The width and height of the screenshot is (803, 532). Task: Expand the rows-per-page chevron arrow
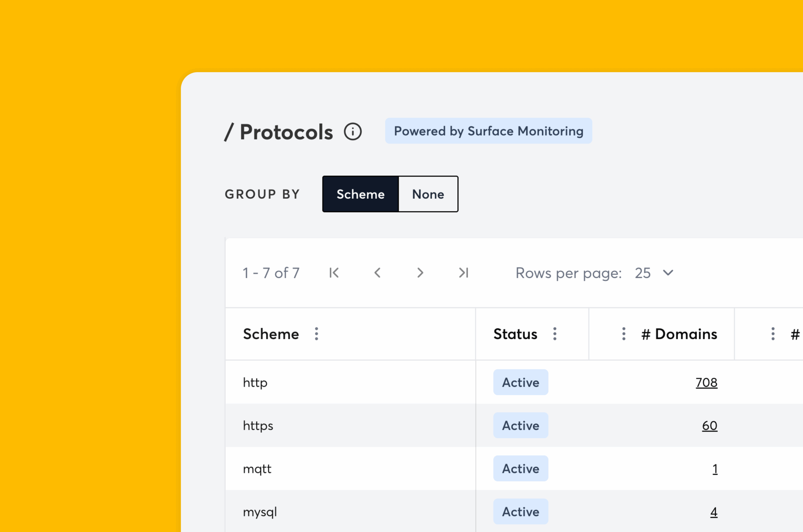(668, 273)
